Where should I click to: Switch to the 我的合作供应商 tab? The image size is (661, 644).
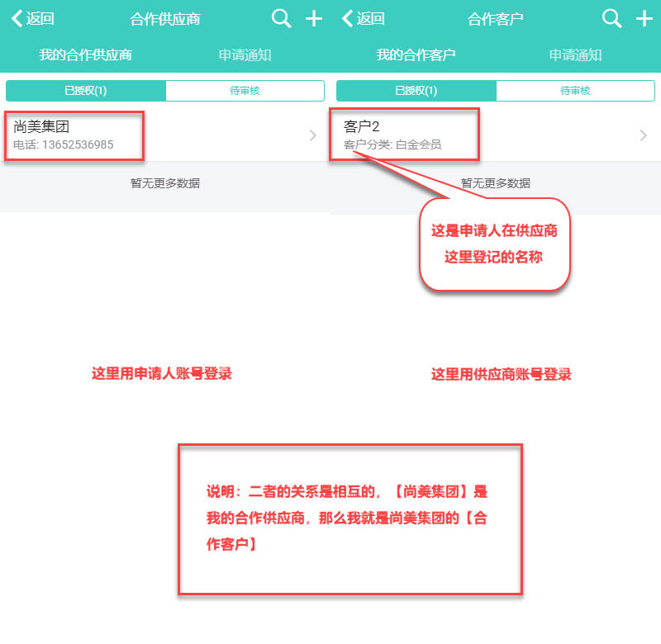click(x=86, y=55)
